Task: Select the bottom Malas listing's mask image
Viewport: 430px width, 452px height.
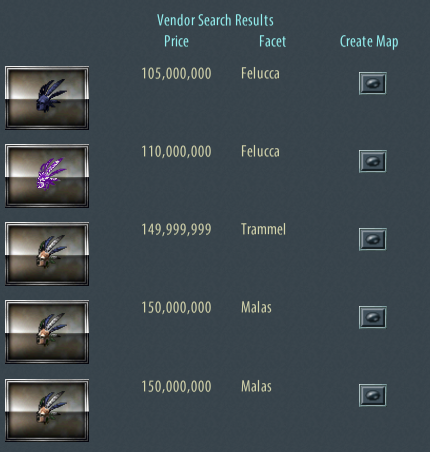Action: 47,410
